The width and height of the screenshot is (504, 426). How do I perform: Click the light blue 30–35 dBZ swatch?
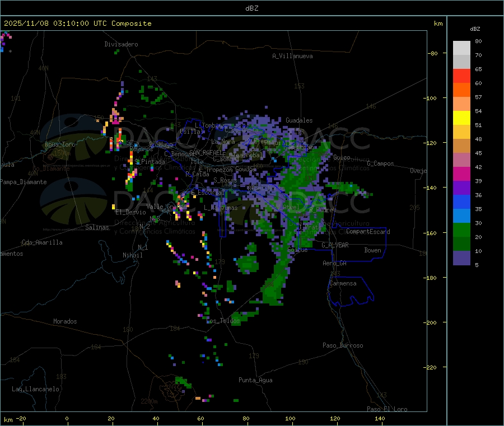(x=461, y=216)
